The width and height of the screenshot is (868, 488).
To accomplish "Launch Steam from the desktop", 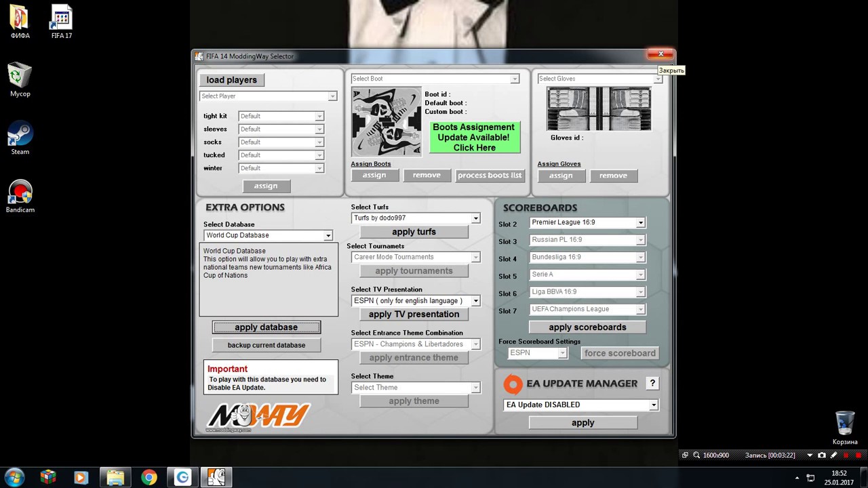I will [x=20, y=138].
